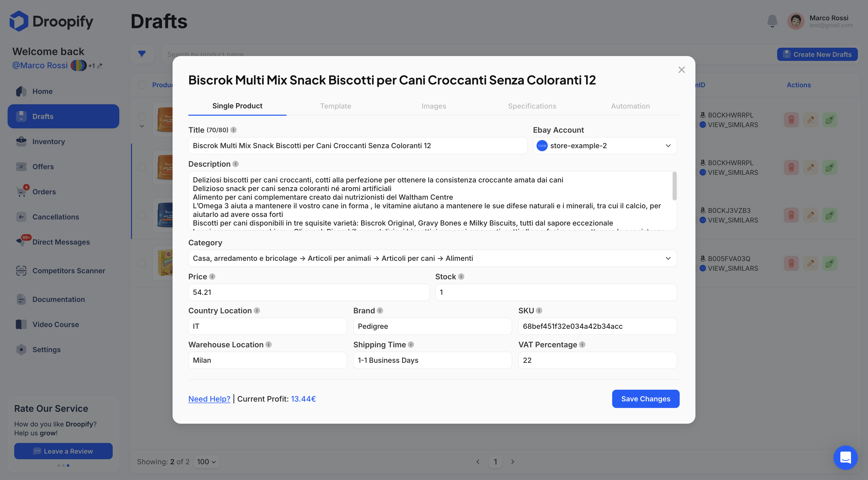Open the Need Help? link
This screenshot has height=480, width=868.
click(209, 399)
